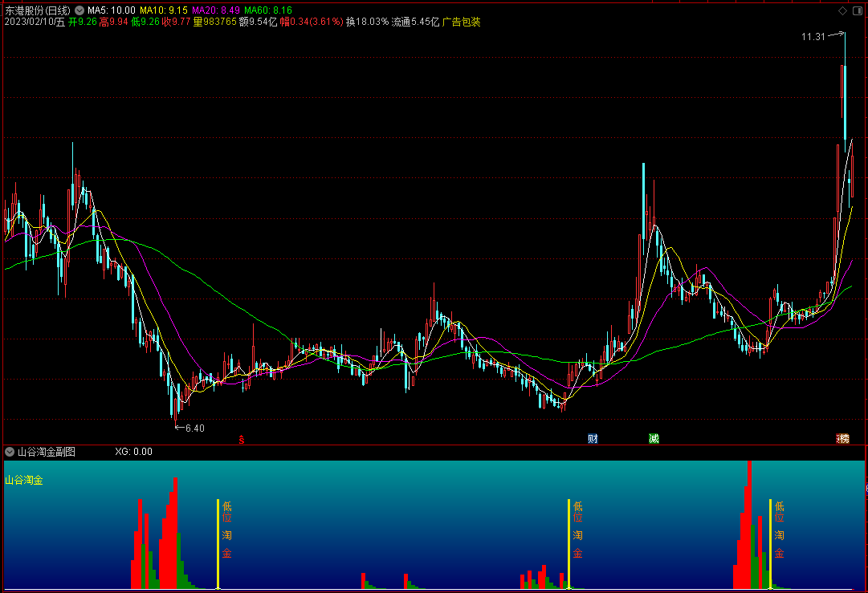Click the 6.40 low price label
This screenshot has height=593, width=868.
[195, 429]
